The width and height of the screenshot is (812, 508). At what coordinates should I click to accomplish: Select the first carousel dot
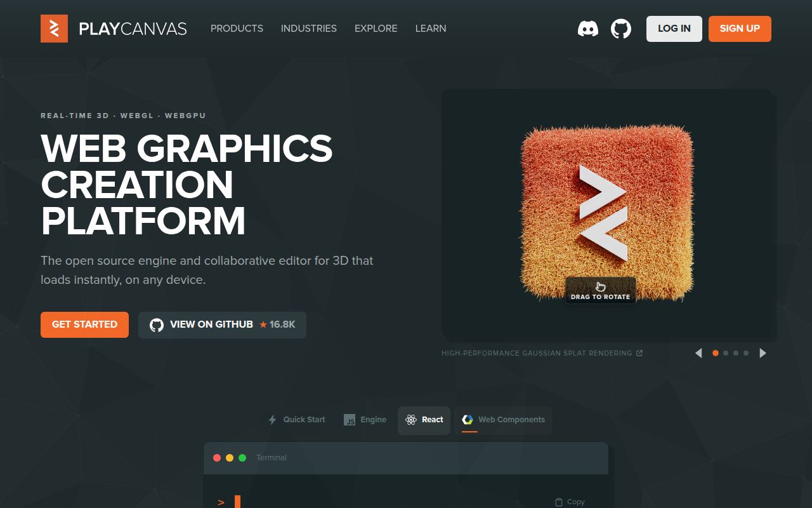pos(716,353)
